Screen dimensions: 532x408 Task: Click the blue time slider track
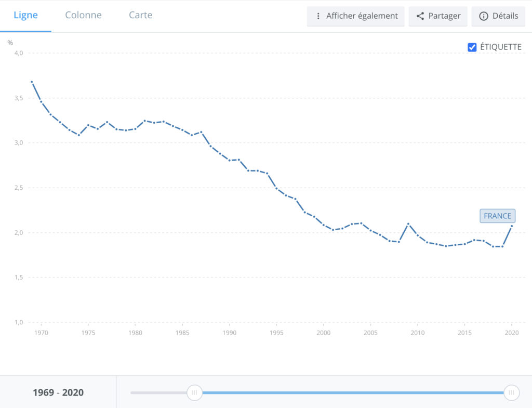pos(353,392)
